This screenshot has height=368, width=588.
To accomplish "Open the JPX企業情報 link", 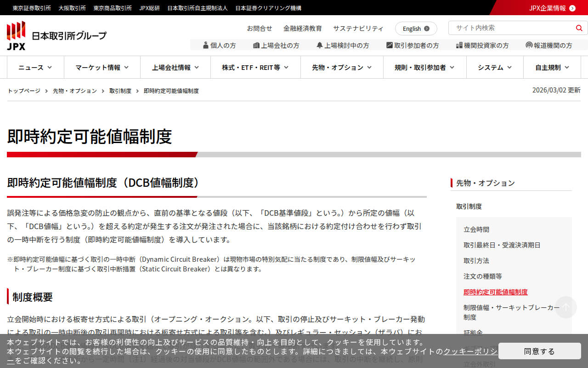I will point(551,8).
